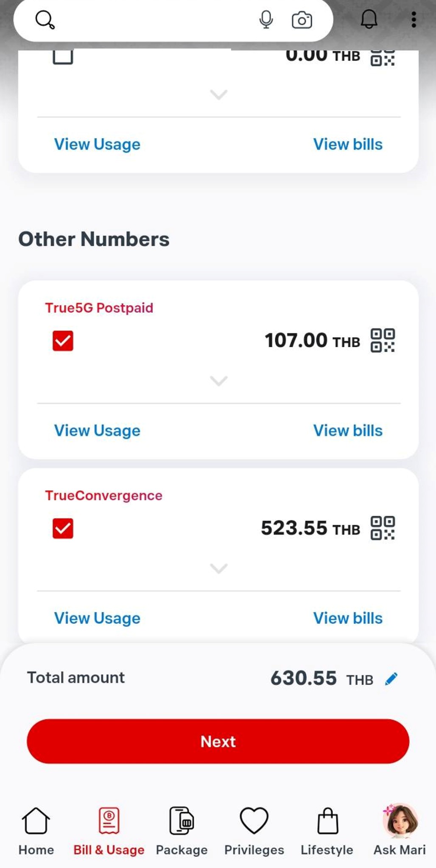
Task: Open View Usage for TrueConvergence
Action: [97, 618]
